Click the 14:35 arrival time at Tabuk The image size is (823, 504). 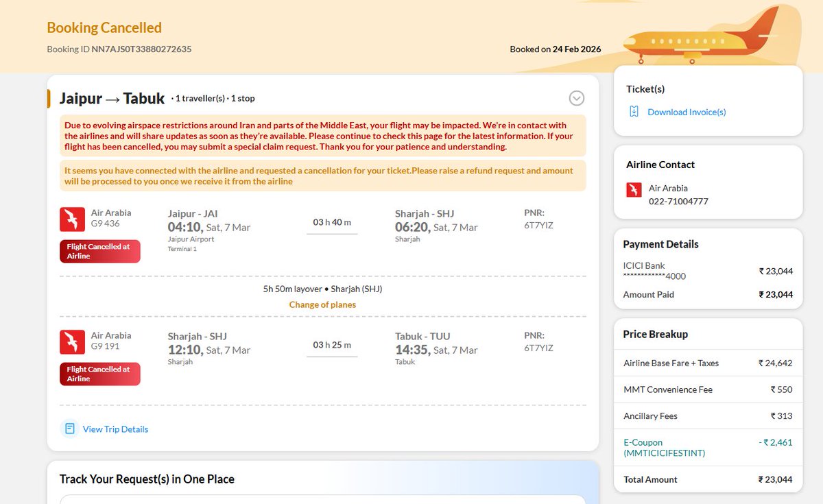(x=413, y=350)
